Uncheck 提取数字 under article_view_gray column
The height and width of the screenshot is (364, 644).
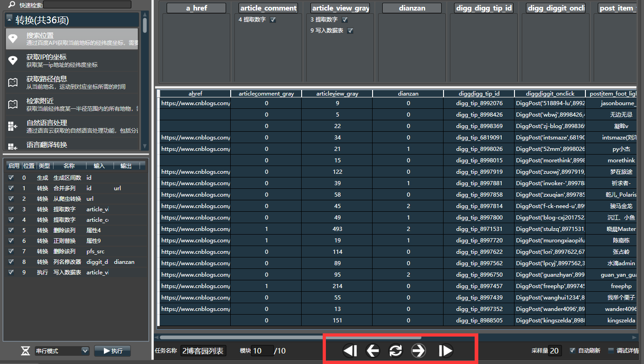[x=345, y=20]
